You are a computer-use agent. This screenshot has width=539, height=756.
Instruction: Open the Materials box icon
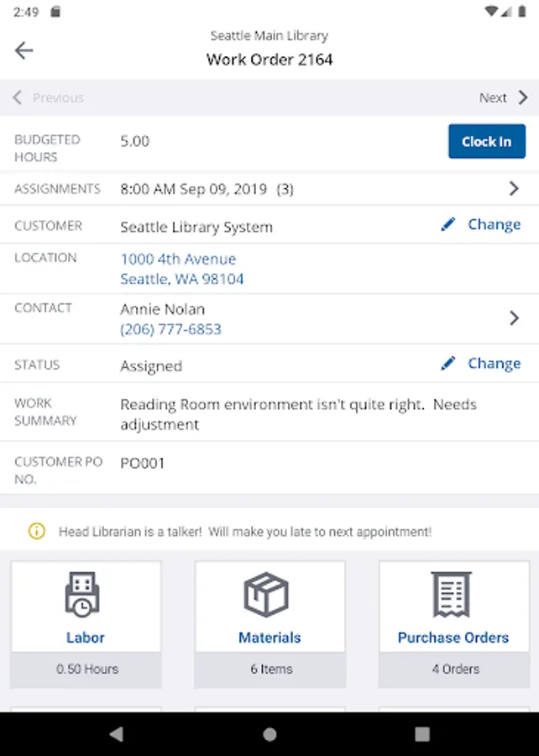coord(269,595)
